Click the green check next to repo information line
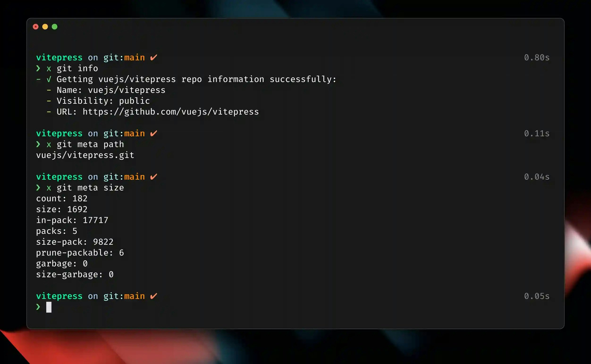 [x=49, y=79]
